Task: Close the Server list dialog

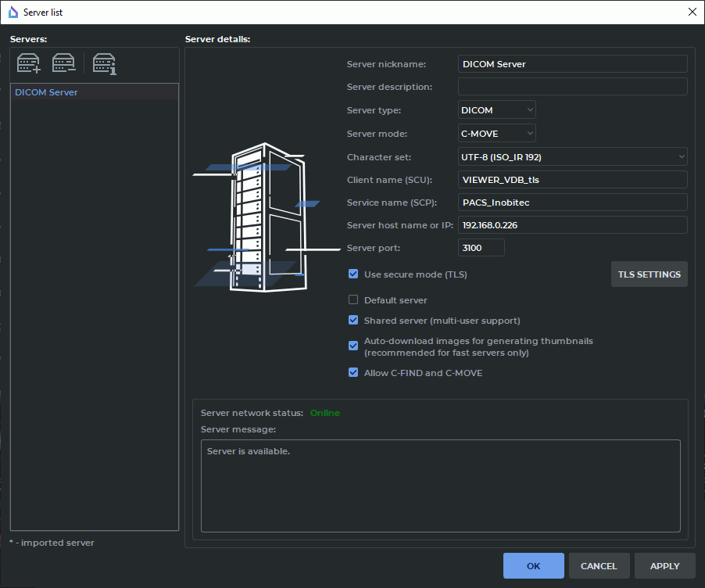Action: [691, 12]
